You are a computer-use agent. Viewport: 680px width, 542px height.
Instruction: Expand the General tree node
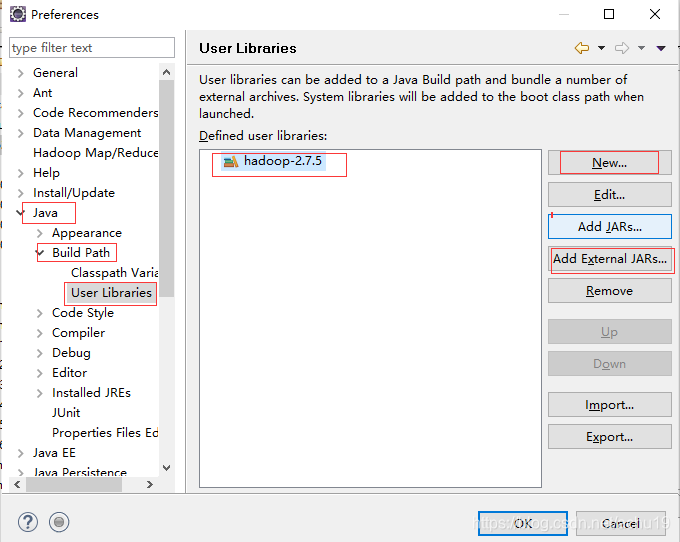20,73
